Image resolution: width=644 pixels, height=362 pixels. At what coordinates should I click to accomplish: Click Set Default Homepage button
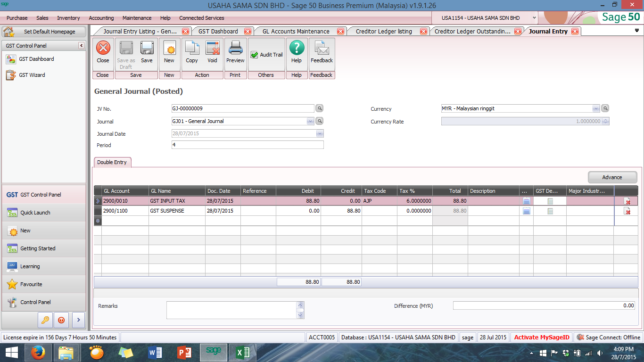point(44,32)
